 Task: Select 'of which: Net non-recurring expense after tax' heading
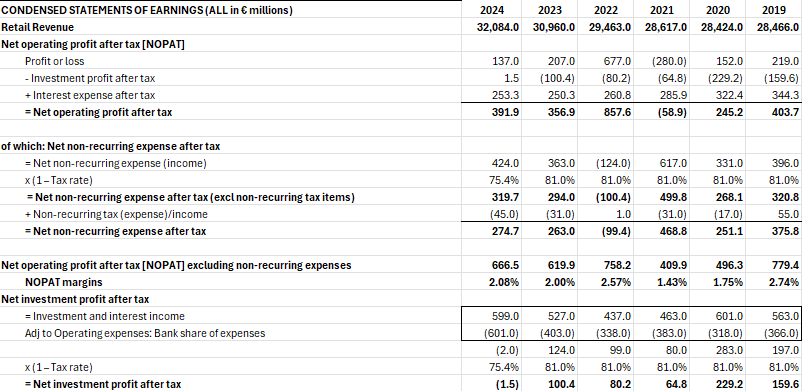(111, 146)
